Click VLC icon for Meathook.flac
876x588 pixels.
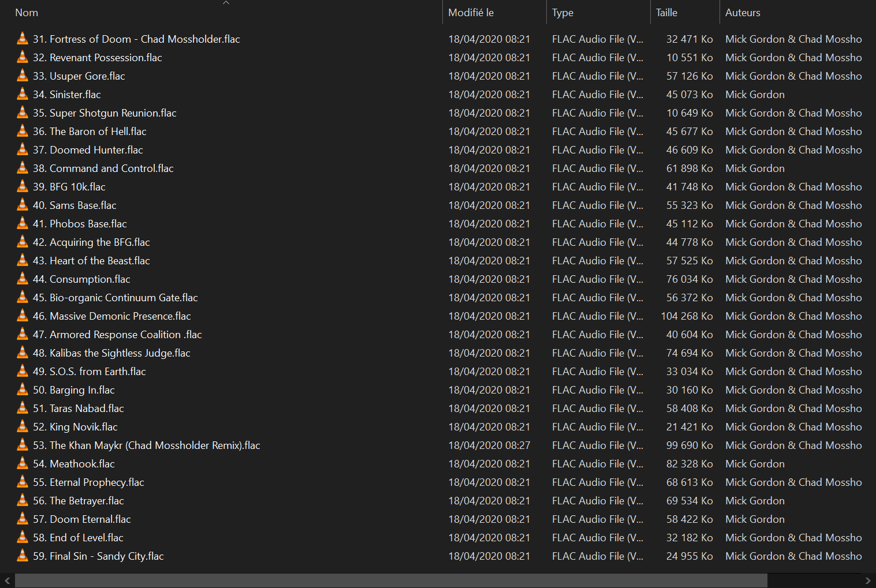coord(23,464)
